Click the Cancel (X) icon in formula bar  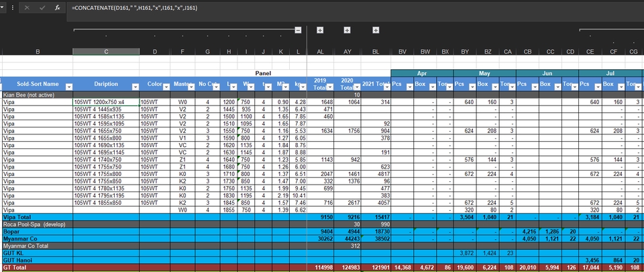click(27, 7)
